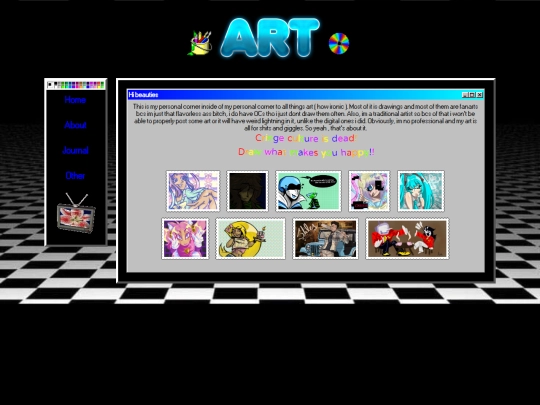Open the Journal link
The width and height of the screenshot is (540, 405).
[75, 150]
